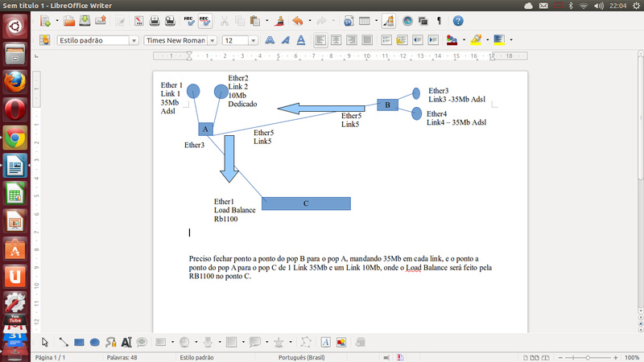Click the Save document icon
This screenshot has width=644, height=362.
pos(84,21)
